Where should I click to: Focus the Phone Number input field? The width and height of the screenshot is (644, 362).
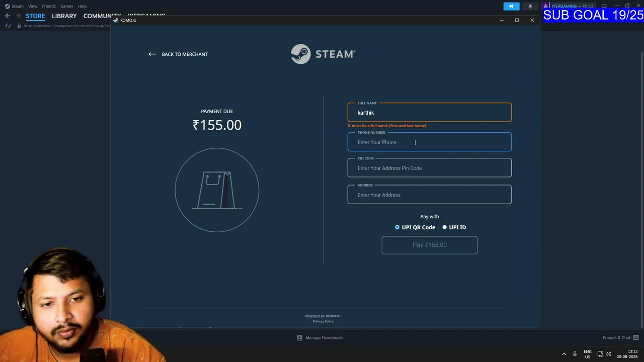[x=429, y=142]
